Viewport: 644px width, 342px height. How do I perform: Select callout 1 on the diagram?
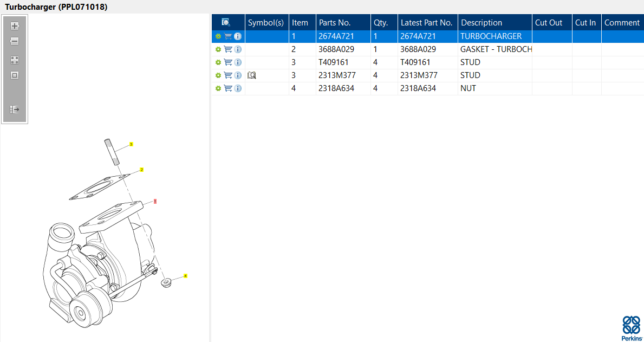[x=155, y=202]
